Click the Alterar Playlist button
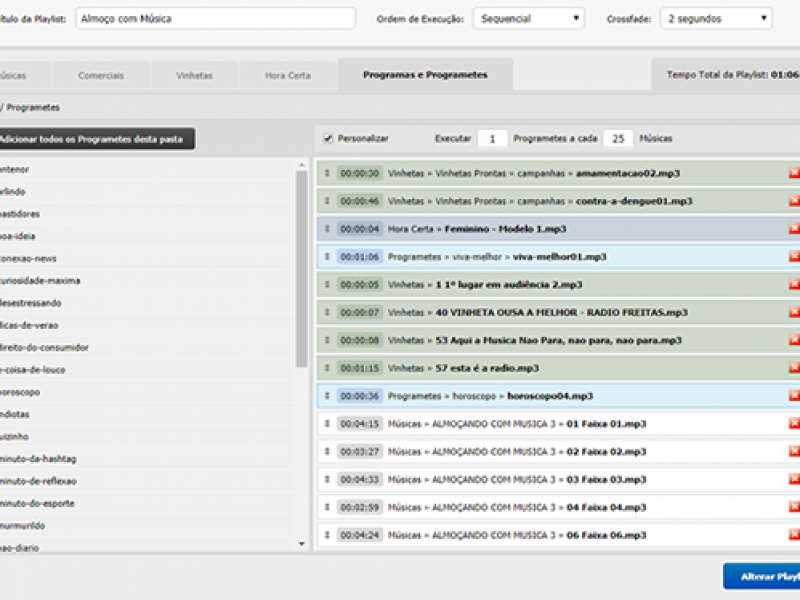The height and width of the screenshot is (600, 800). (762, 577)
